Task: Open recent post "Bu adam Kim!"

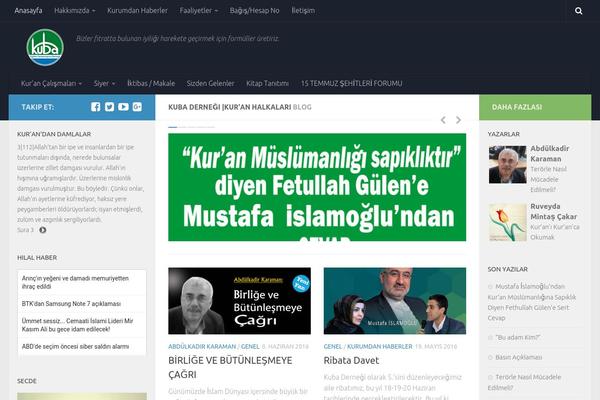Action: pos(518,337)
